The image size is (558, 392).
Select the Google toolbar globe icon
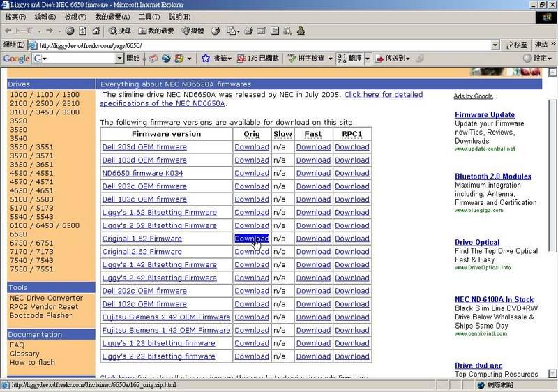[166, 59]
